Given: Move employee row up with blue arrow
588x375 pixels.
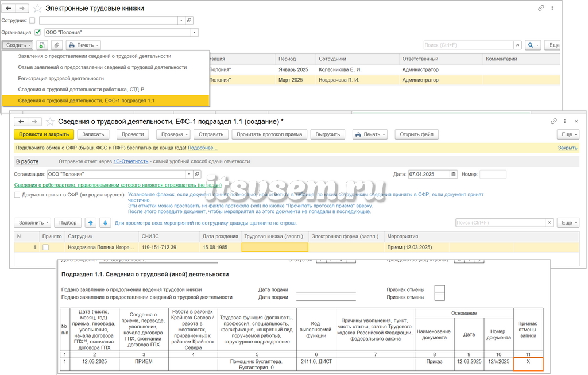Looking at the screenshot, I should pos(90,223).
